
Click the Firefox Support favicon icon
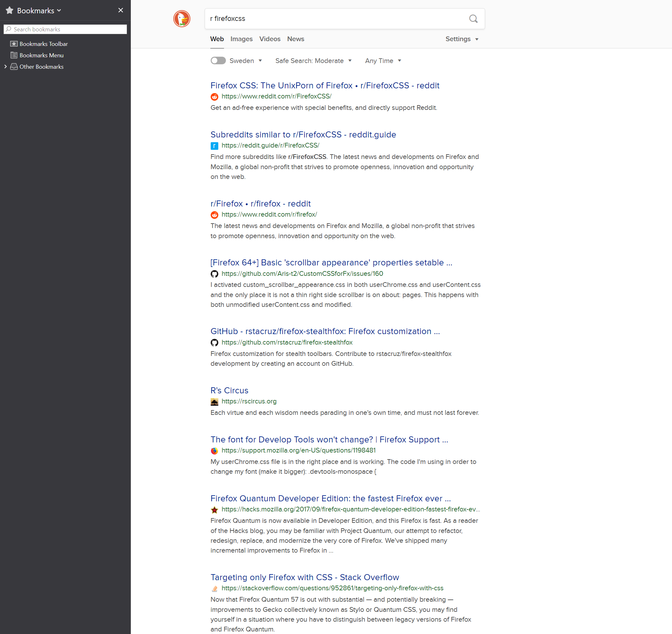tap(214, 451)
